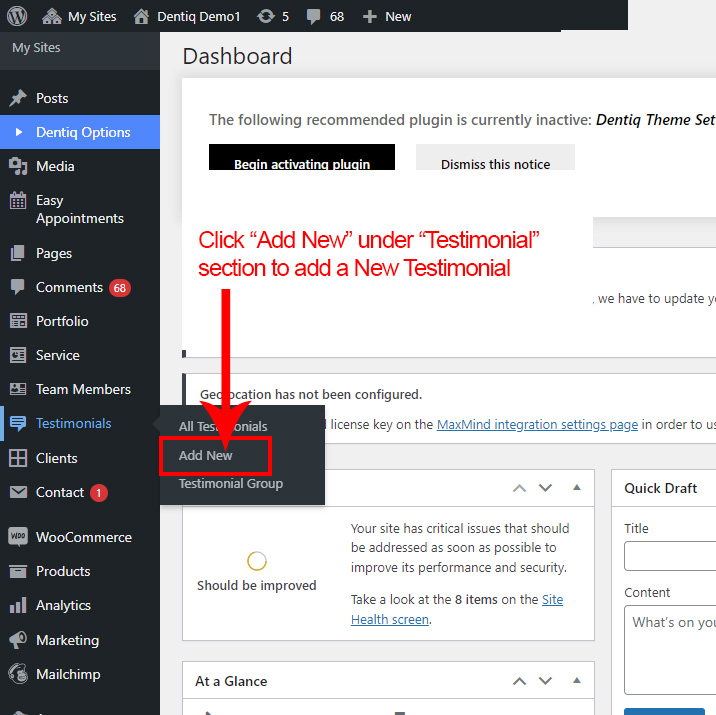Click the Quick Draft Title input field
The image size is (716, 715).
(670, 556)
